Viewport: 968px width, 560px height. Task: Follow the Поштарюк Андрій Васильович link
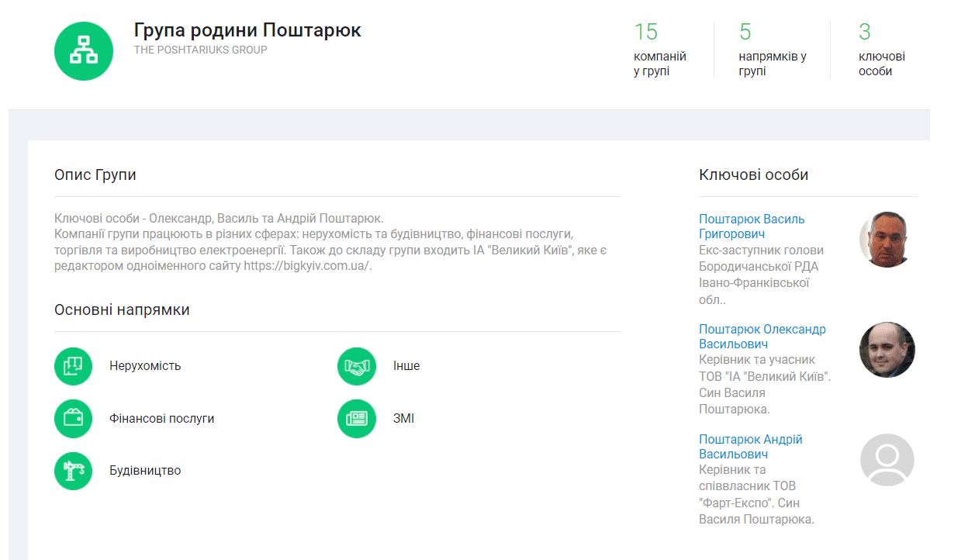(750, 447)
